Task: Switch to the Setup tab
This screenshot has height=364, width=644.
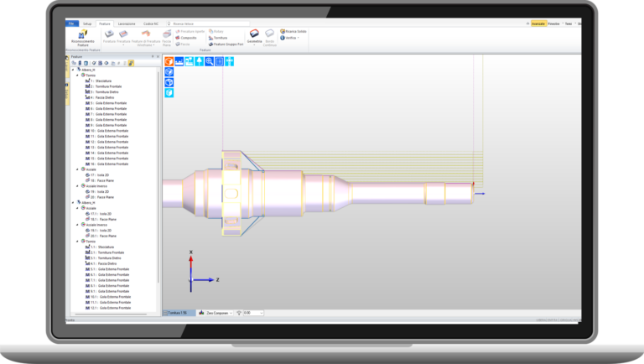Action: [x=87, y=23]
